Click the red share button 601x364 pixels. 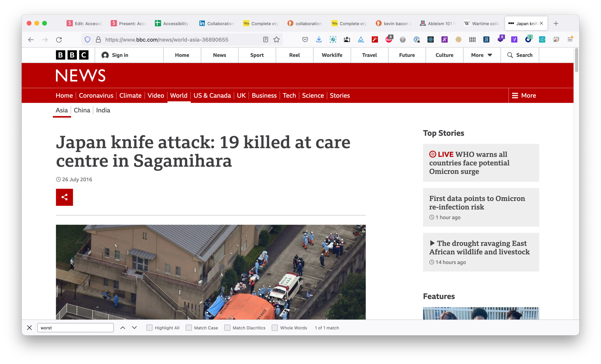coord(64,197)
